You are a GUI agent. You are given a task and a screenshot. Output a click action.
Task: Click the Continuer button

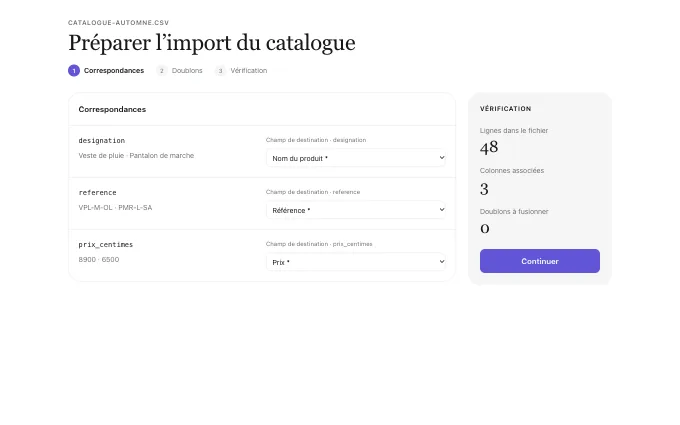(x=539, y=261)
